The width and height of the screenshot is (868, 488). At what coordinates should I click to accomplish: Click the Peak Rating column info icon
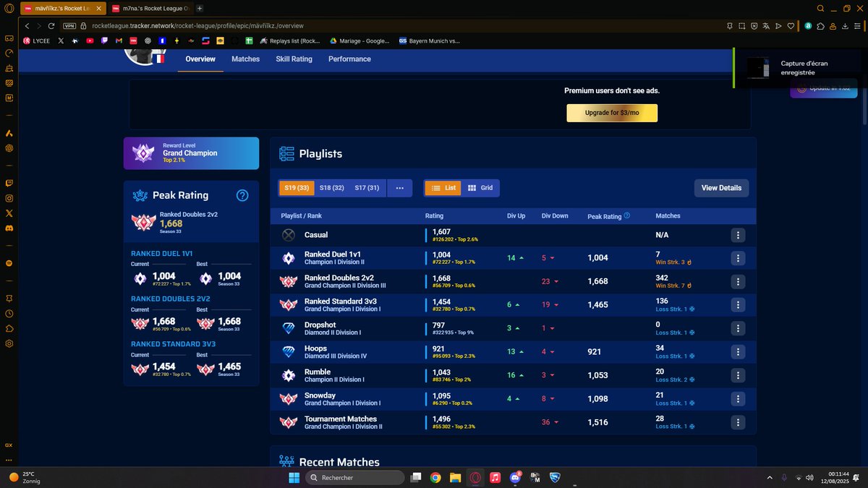(627, 215)
